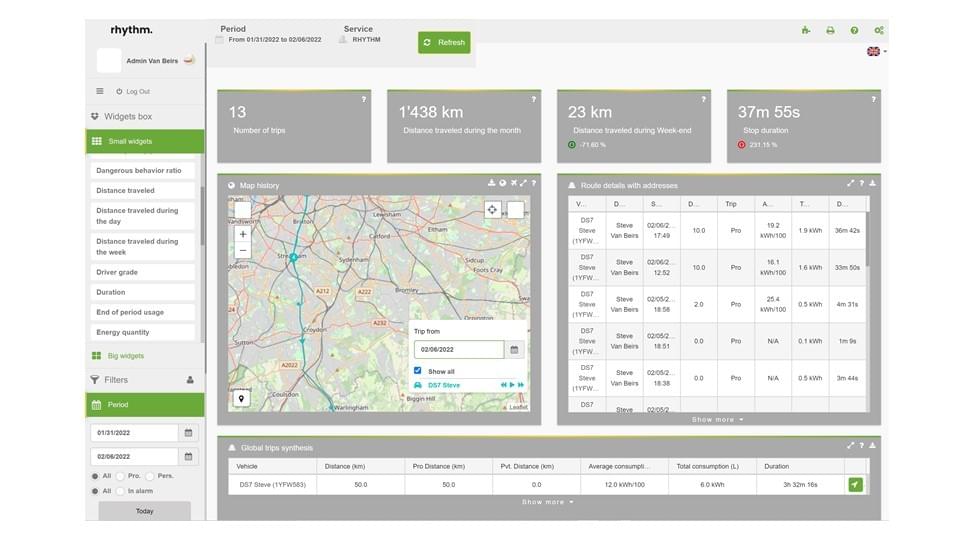This screenshot has height=540, width=960.
Task: Fast-forward DS7 Steve trip playback
Action: tap(521, 385)
